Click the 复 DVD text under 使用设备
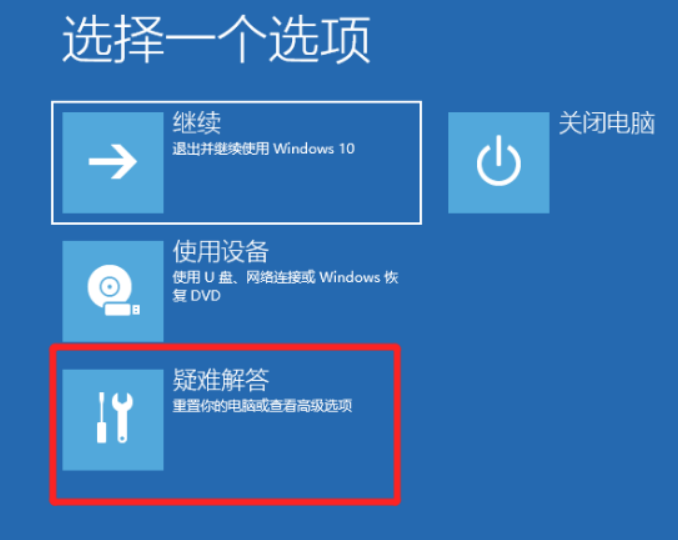Viewport: 678px width, 540px height. 196,296
